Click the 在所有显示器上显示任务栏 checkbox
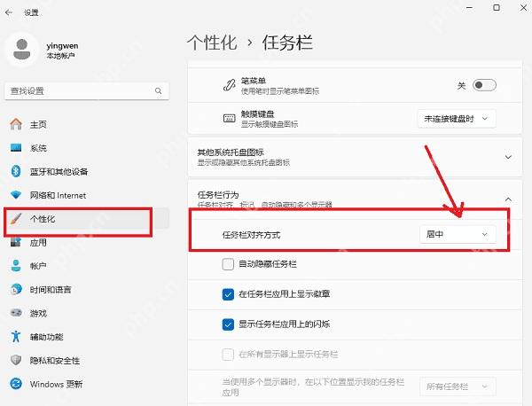The image size is (532, 406). 228,355
